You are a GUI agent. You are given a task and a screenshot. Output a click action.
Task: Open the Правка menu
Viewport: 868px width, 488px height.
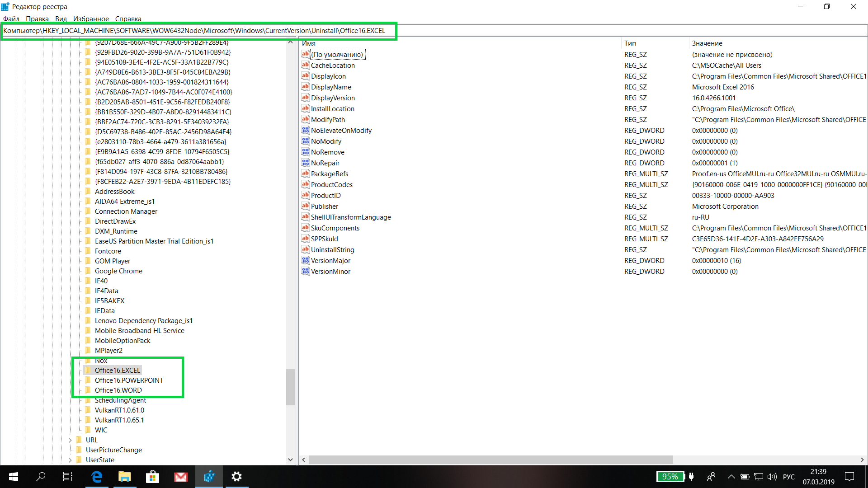coord(37,19)
